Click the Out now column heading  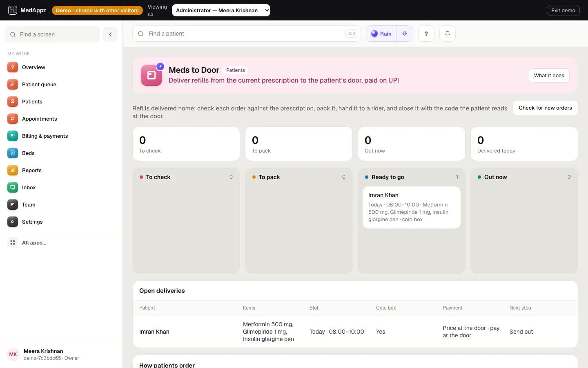pos(495,177)
